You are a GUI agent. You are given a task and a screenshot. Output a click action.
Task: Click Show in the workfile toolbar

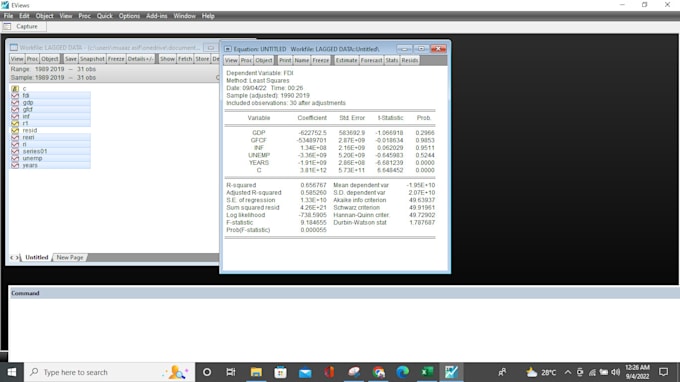[x=167, y=59]
